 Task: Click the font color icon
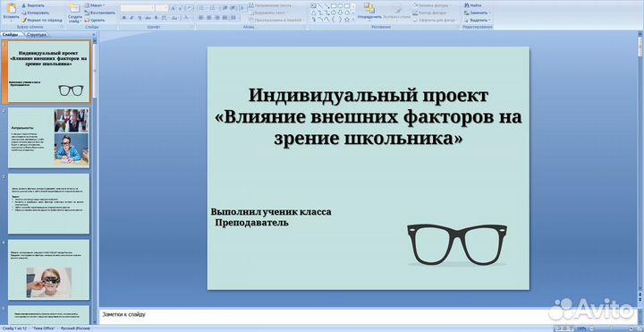pyautogui.click(x=187, y=18)
